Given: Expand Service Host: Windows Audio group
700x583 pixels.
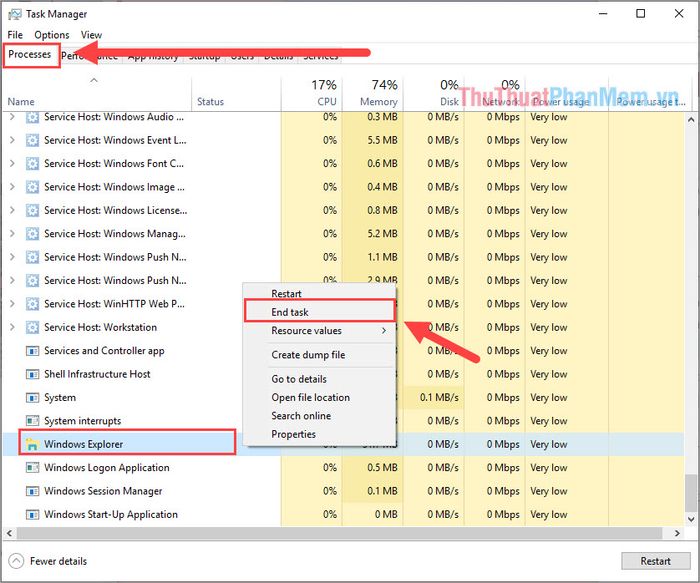Looking at the screenshot, I should click(x=12, y=117).
